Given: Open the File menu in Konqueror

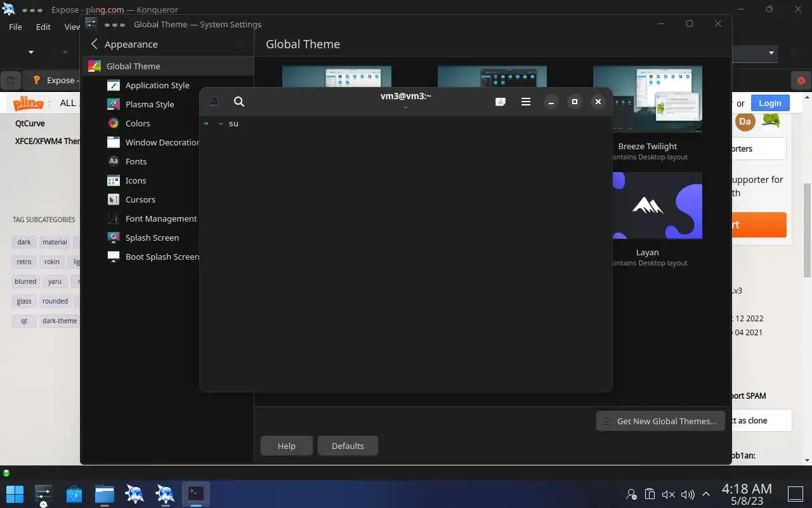Looking at the screenshot, I should [15, 27].
